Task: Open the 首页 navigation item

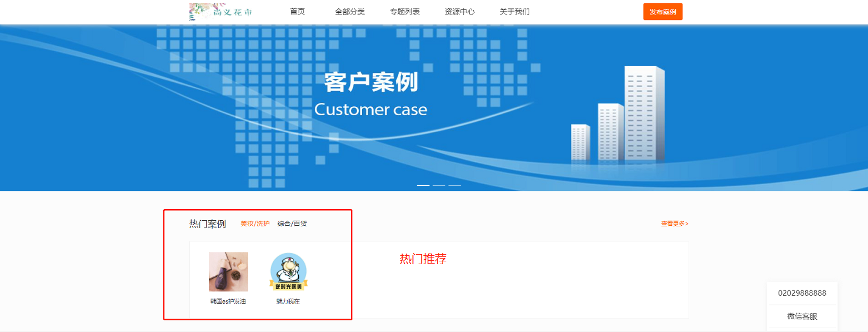Action: (x=298, y=12)
